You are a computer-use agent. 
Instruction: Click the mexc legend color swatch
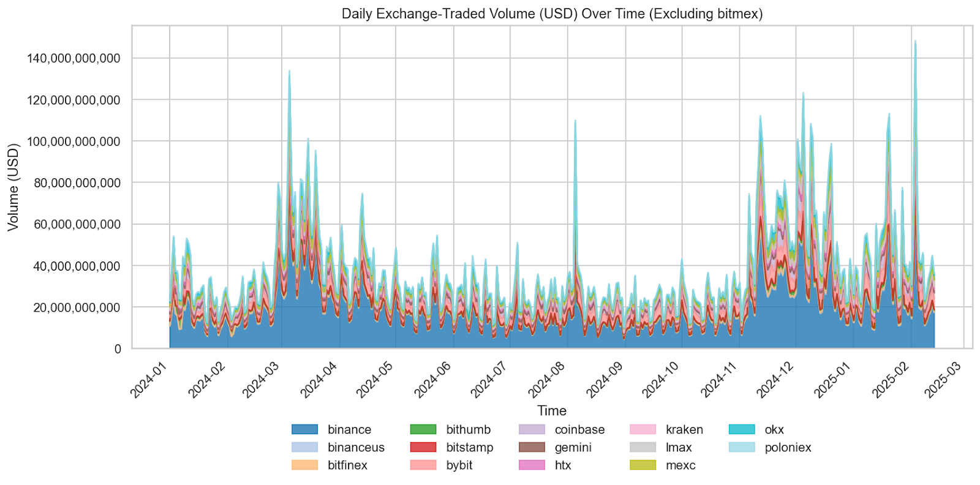(643, 465)
